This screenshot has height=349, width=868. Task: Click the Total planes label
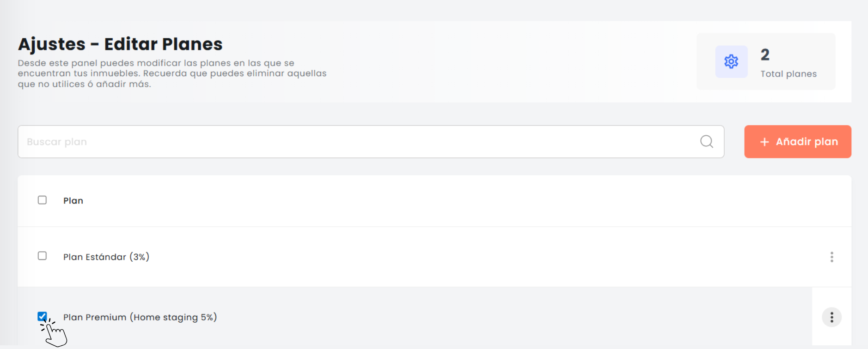pos(789,74)
